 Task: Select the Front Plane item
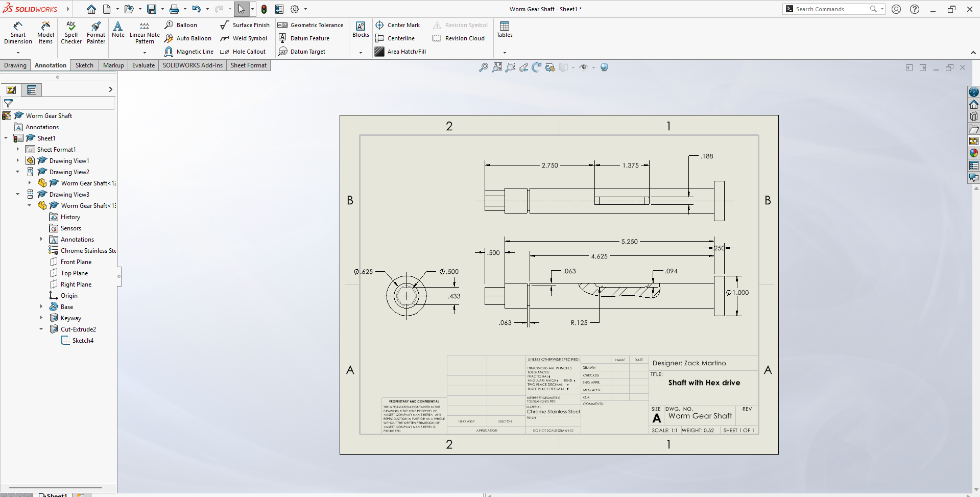[x=70, y=262]
